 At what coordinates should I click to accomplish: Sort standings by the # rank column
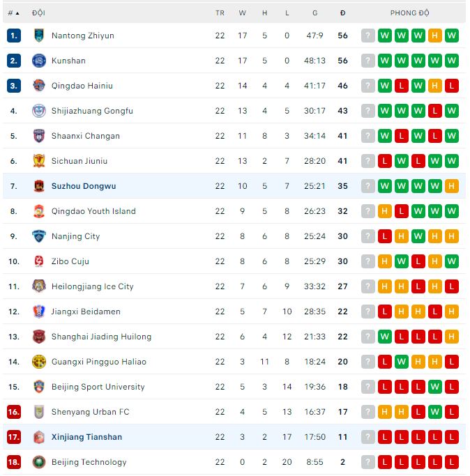click(13, 13)
